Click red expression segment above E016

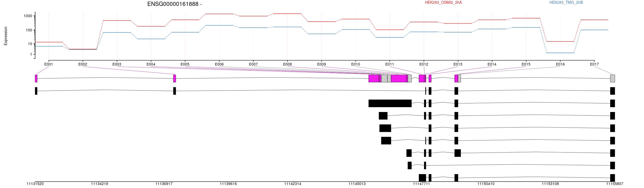click(560, 41)
